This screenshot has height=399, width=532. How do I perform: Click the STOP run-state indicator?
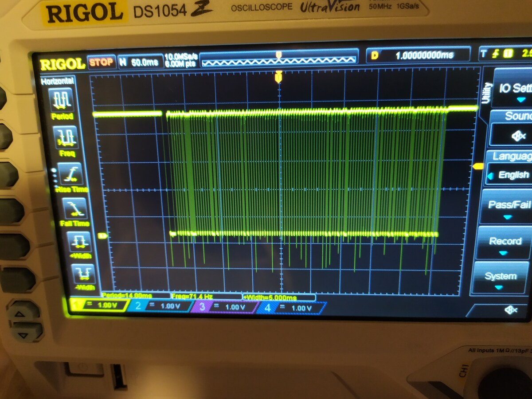point(102,62)
